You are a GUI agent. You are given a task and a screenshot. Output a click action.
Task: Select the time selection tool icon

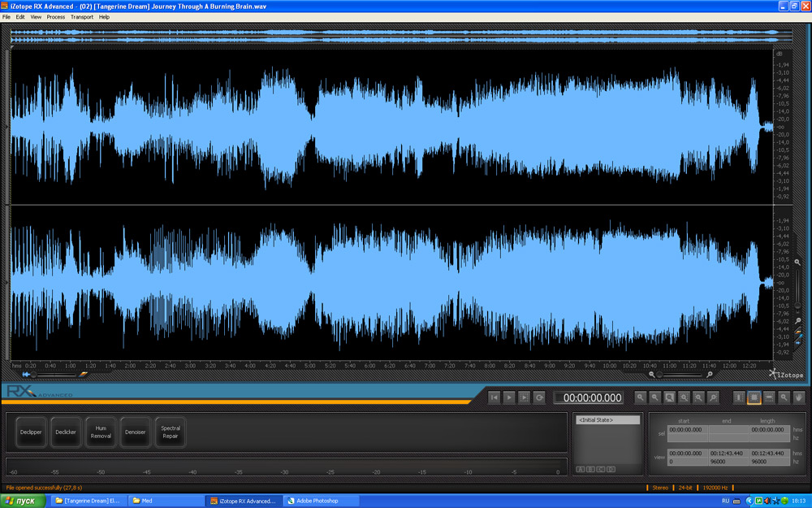coord(738,397)
